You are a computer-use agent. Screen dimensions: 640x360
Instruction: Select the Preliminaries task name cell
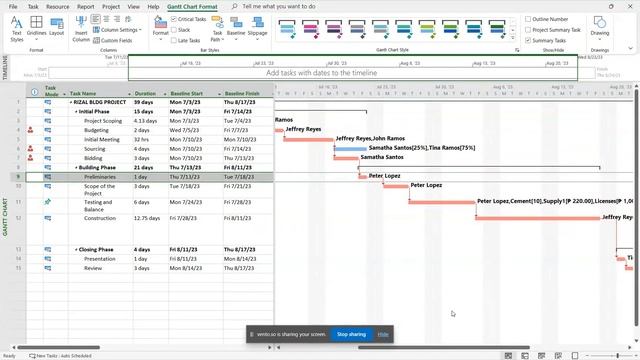[x=100, y=177]
